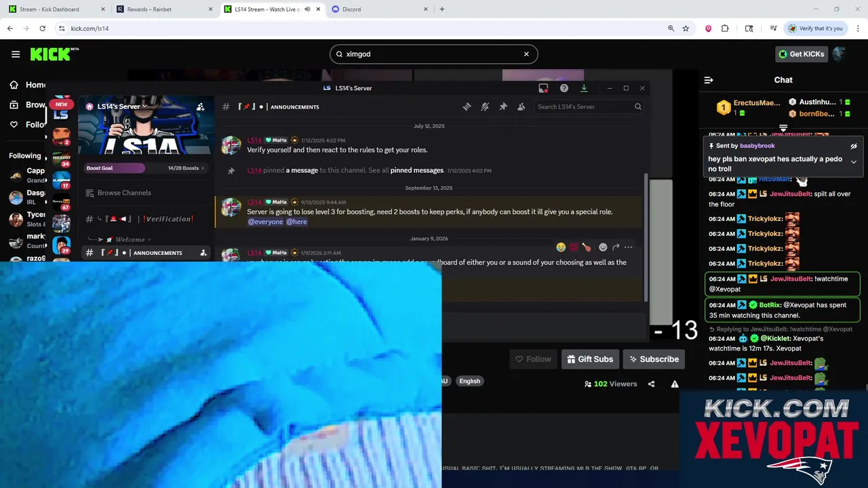Open ErectusMae leaderboard entry
This screenshot has height=488, width=868.
pyautogui.click(x=749, y=107)
